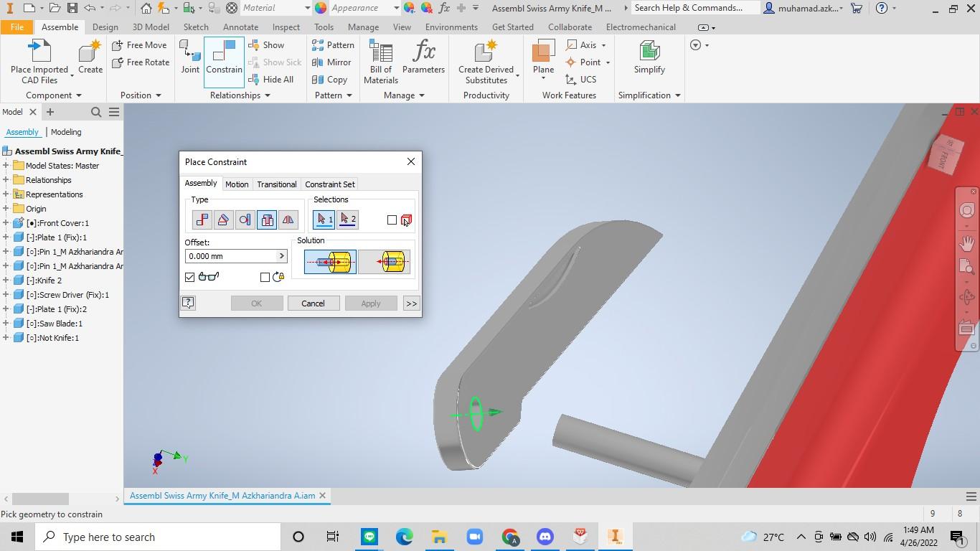The image size is (980, 551).
Task: Cancel the Place Constraint dialog
Action: pyautogui.click(x=313, y=303)
